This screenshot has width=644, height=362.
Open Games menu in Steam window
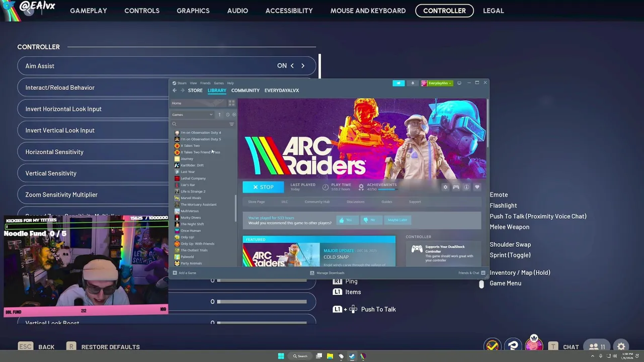[x=219, y=83]
